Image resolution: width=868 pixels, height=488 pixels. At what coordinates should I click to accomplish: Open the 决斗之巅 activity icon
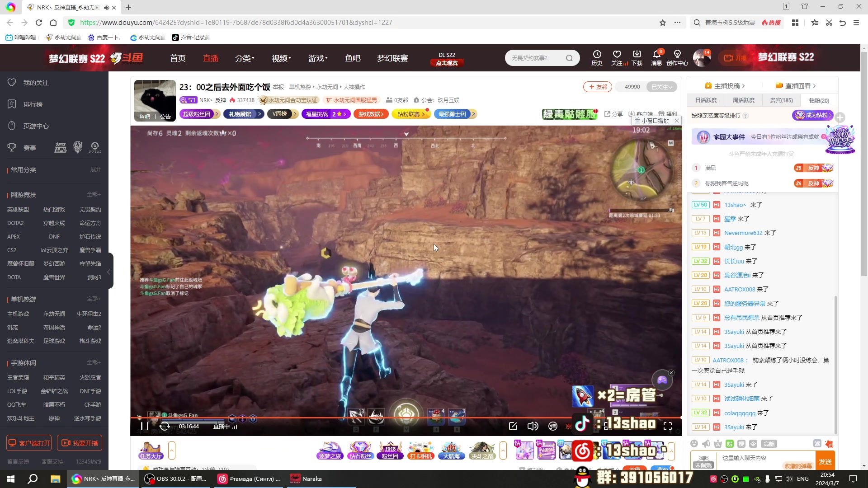(482, 450)
